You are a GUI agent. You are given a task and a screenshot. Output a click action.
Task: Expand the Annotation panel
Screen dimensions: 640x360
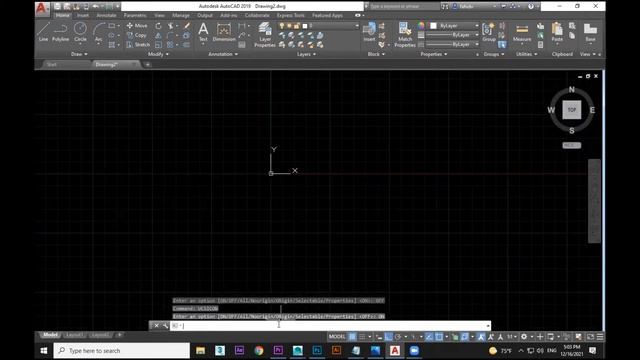click(x=223, y=54)
